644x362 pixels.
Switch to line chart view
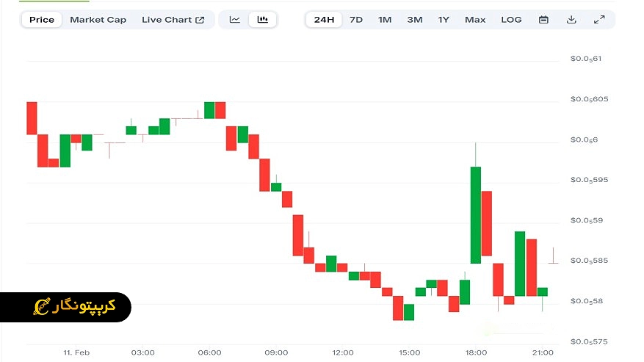point(235,20)
